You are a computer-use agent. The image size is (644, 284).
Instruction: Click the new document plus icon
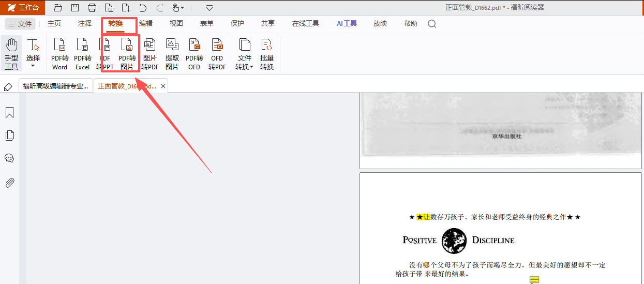pos(126,8)
